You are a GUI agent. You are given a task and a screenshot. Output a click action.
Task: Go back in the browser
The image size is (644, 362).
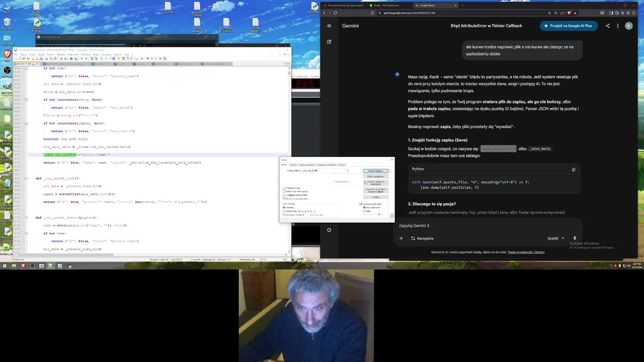(324, 13)
